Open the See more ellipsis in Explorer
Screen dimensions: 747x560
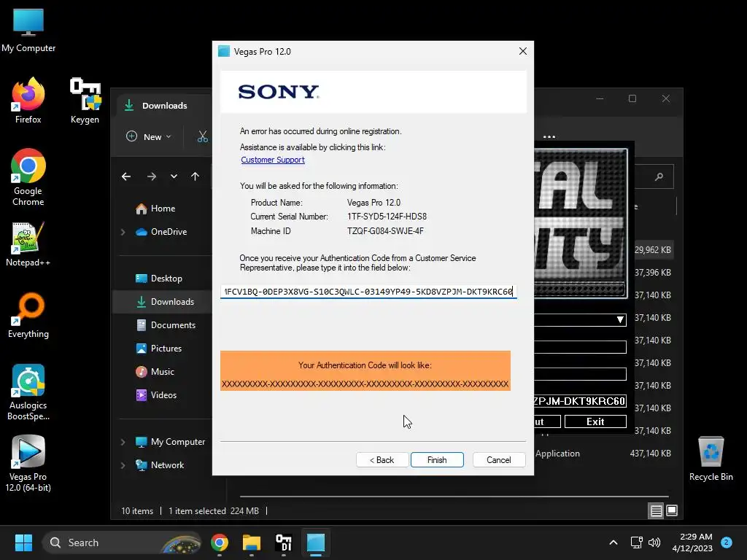549,136
